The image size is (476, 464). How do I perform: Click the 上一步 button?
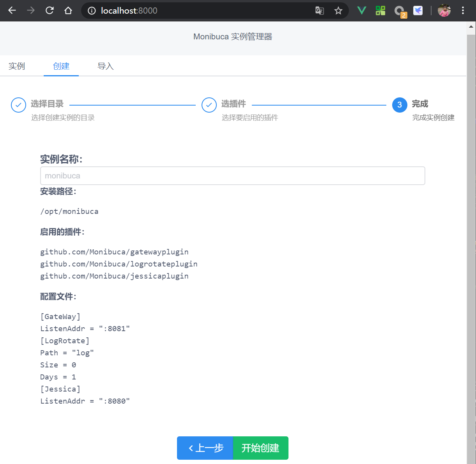tap(205, 448)
